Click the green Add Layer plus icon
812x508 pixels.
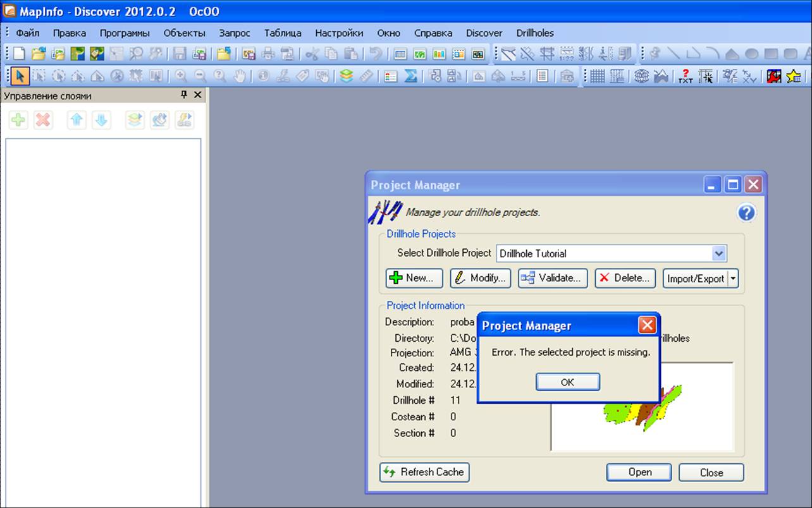(x=18, y=119)
